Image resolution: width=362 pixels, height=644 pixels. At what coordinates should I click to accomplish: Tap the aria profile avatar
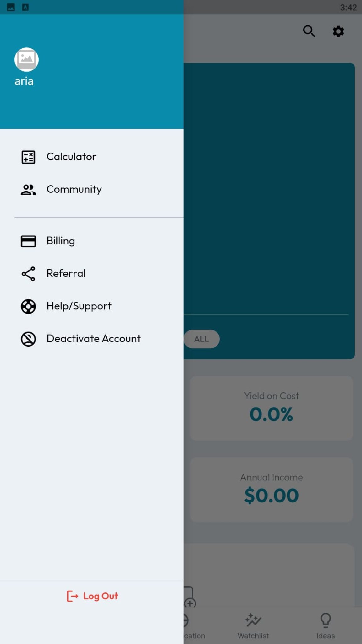point(26,59)
